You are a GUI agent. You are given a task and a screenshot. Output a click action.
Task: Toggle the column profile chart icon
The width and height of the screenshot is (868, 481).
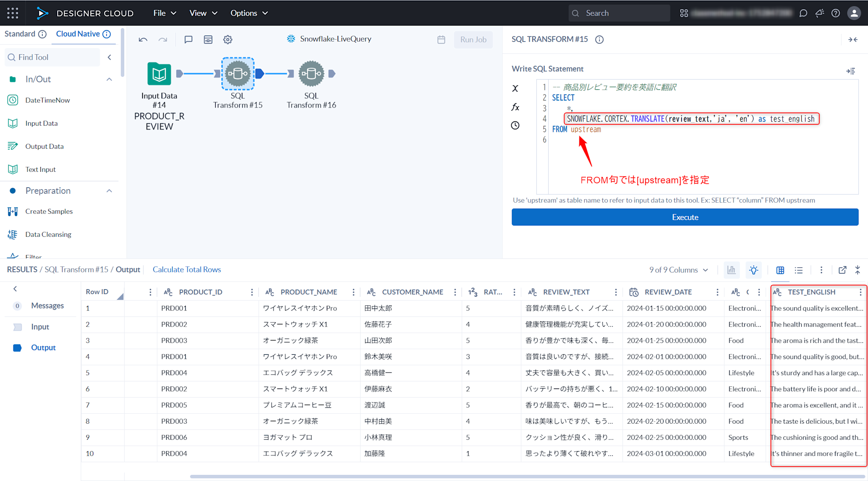(732, 270)
